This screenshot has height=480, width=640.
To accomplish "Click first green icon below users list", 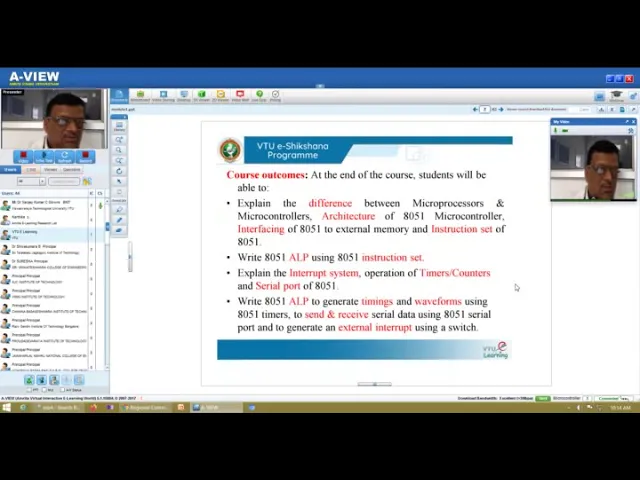I will point(29,380).
